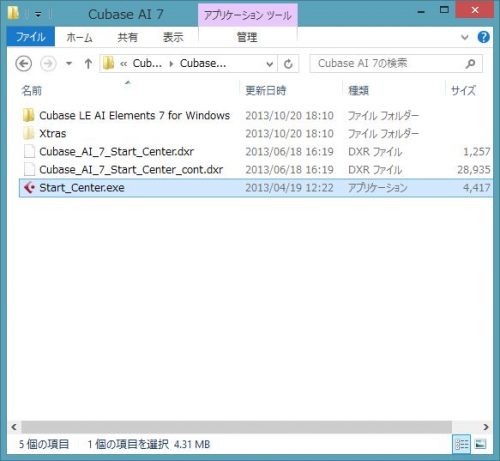
Task: Select the Xtras folder icon
Action: (29, 133)
